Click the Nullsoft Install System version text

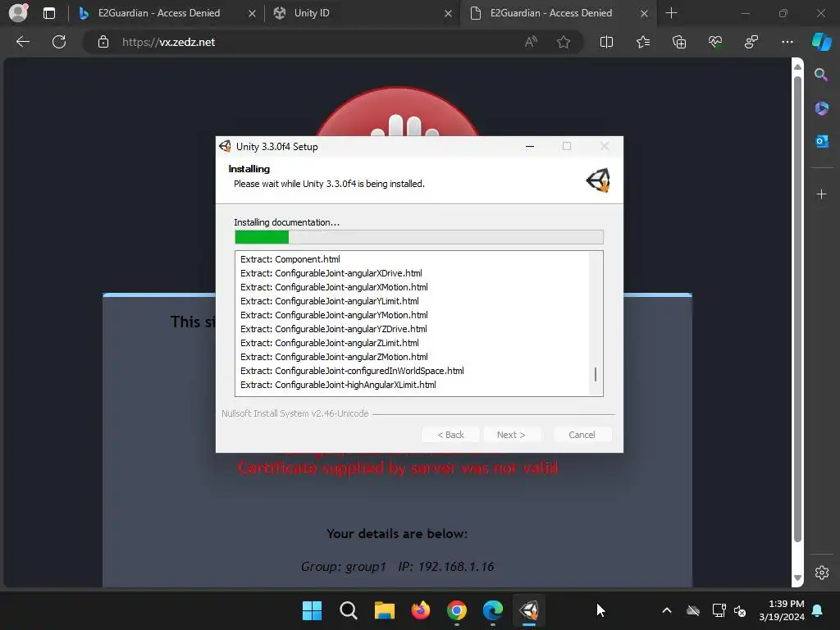(295, 413)
